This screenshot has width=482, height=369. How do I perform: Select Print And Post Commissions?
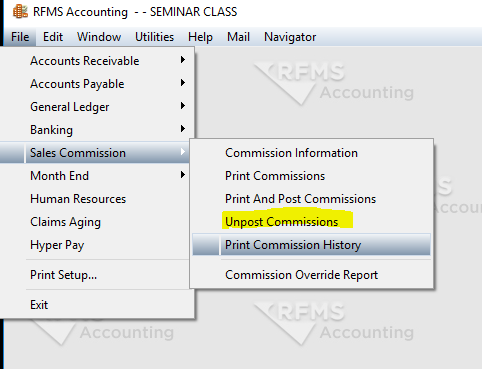[312, 199]
